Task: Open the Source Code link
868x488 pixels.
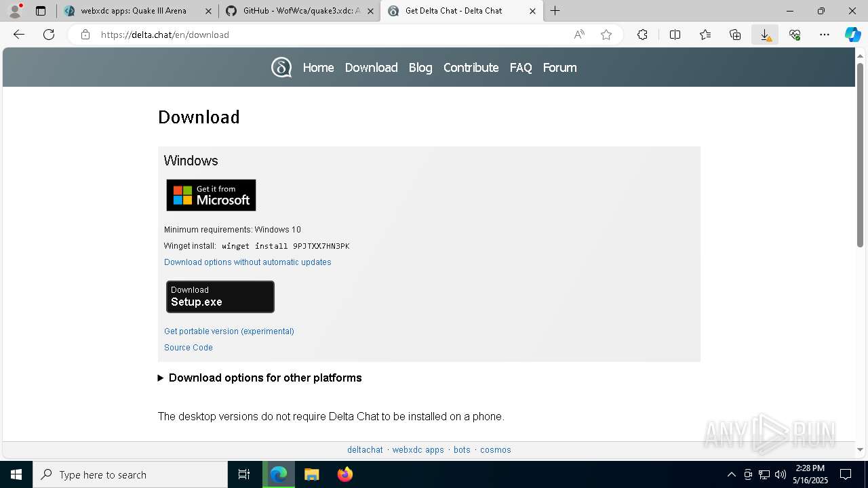Action: pyautogui.click(x=189, y=348)
